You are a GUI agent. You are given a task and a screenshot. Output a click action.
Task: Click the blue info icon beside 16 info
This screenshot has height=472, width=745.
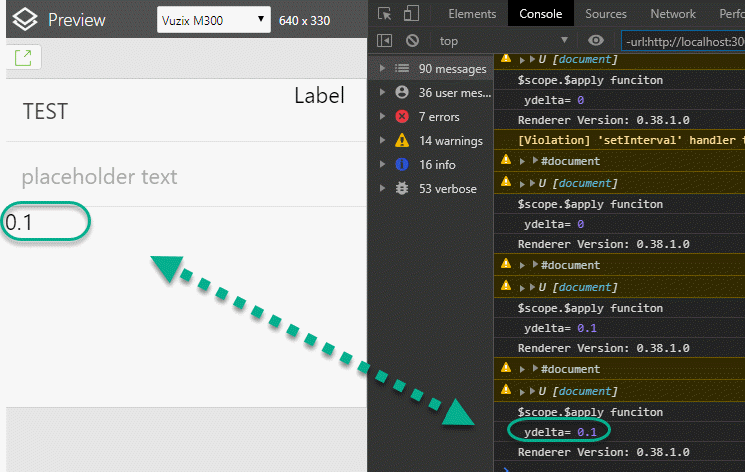402,164
